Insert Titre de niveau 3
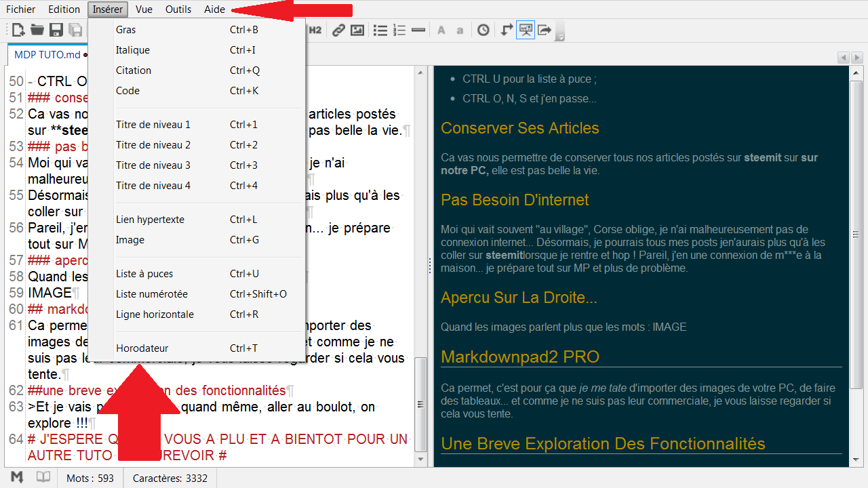 (x=197, y=165)
